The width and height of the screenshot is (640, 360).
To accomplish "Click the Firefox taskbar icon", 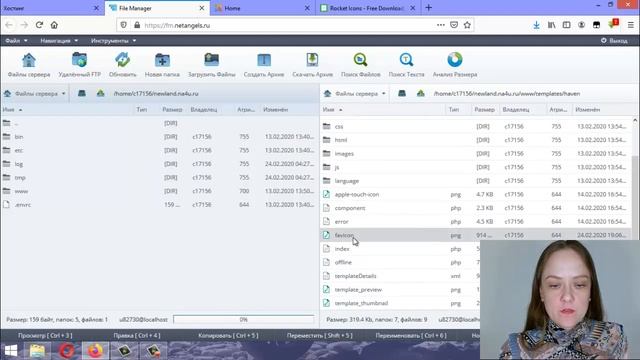I will click(x=95, y=351).
